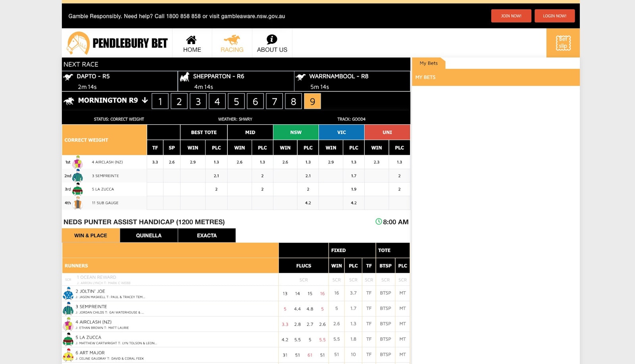Click the JOIN NOW button
Screen dimensions: 635x364
coord(511,16)
